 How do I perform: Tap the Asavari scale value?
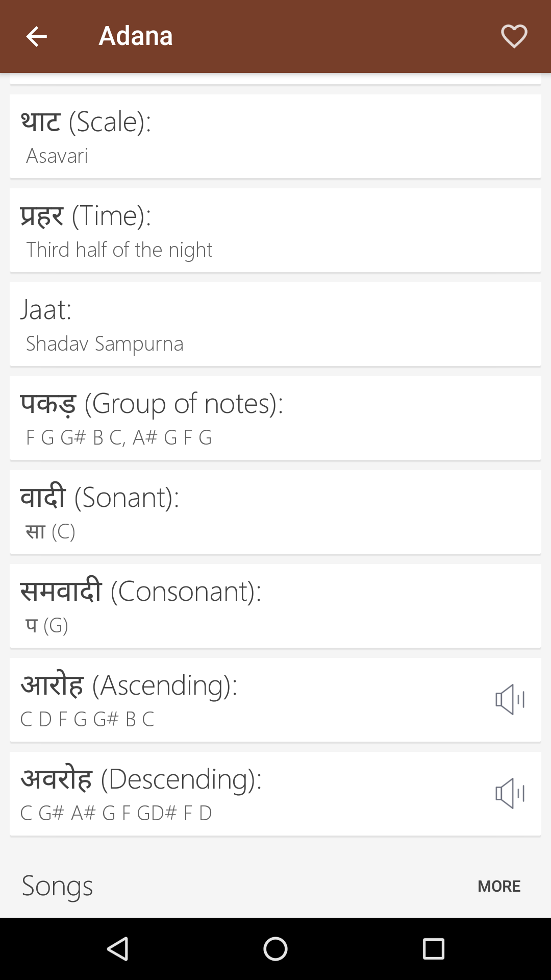(57, 156)
